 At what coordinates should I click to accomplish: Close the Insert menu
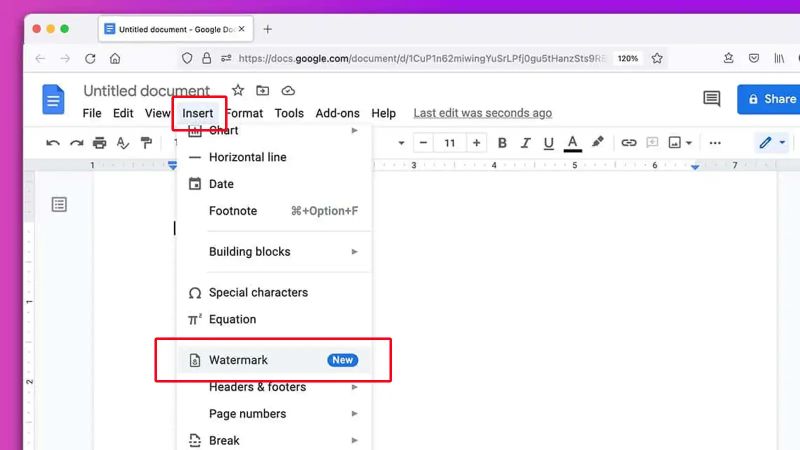[198, 113]
